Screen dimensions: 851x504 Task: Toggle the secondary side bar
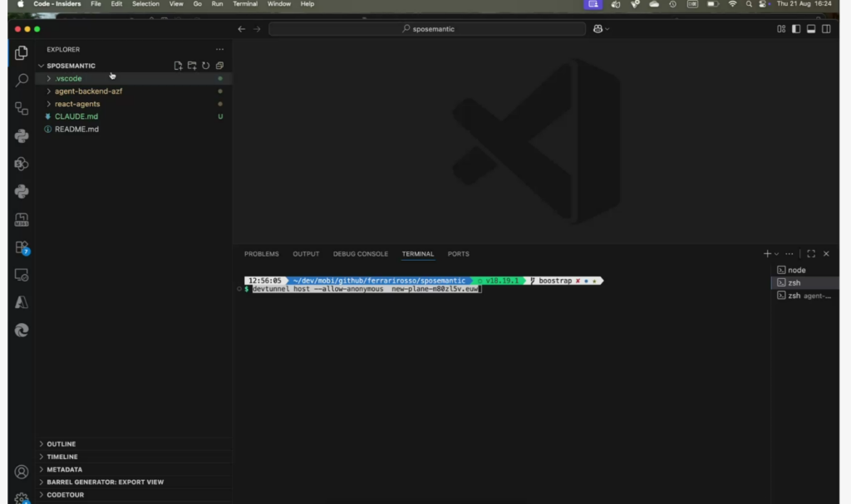pyautogui.click(x=826, y=29)
